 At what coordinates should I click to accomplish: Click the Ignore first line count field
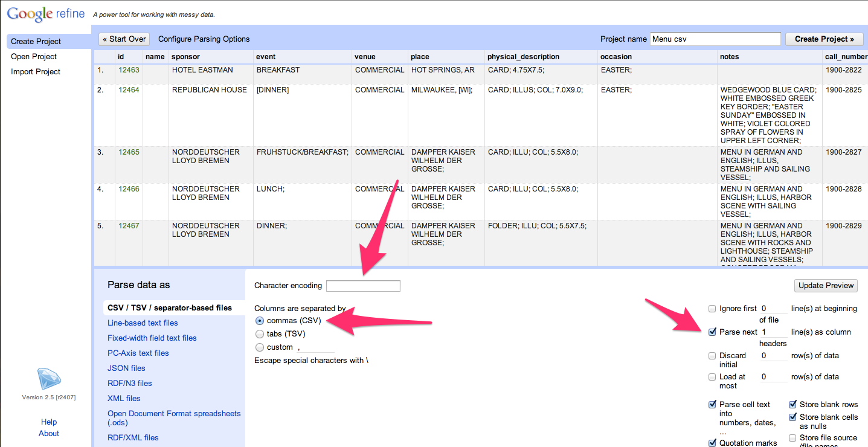774,309
